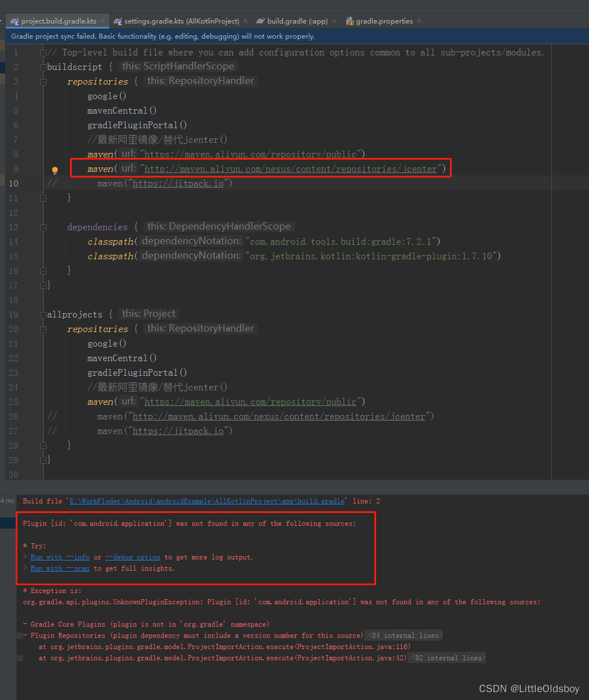Open the aliyun repository/public URL on line 8
The image size is (589, 700).
251,154
